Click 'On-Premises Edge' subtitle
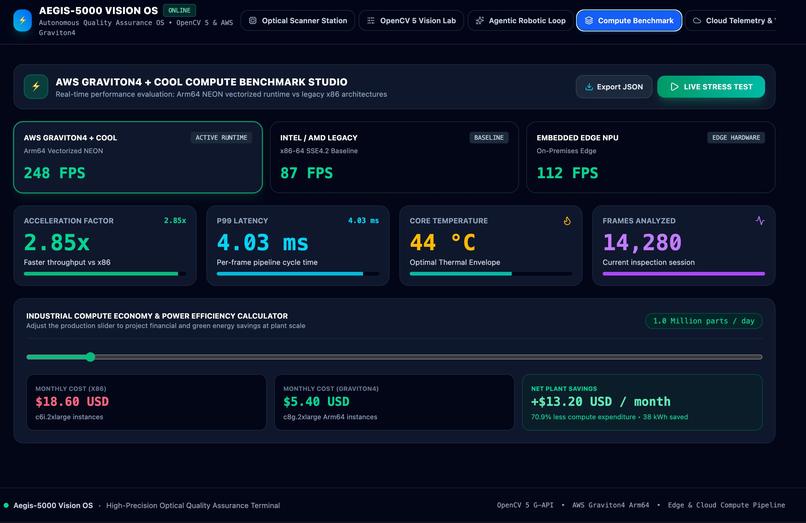Image resolution: width=806 pixels, height=523 pixels. tap(566, 151)
